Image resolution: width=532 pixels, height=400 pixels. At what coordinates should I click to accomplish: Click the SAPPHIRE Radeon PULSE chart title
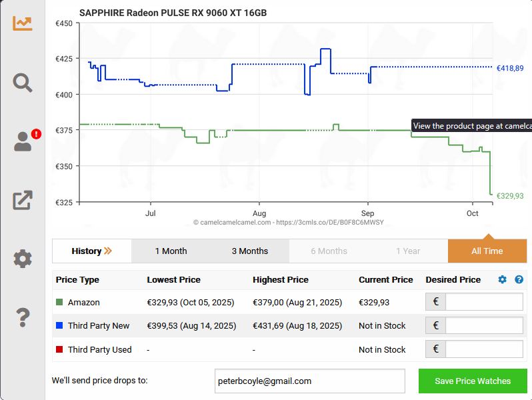click(173, 13)
